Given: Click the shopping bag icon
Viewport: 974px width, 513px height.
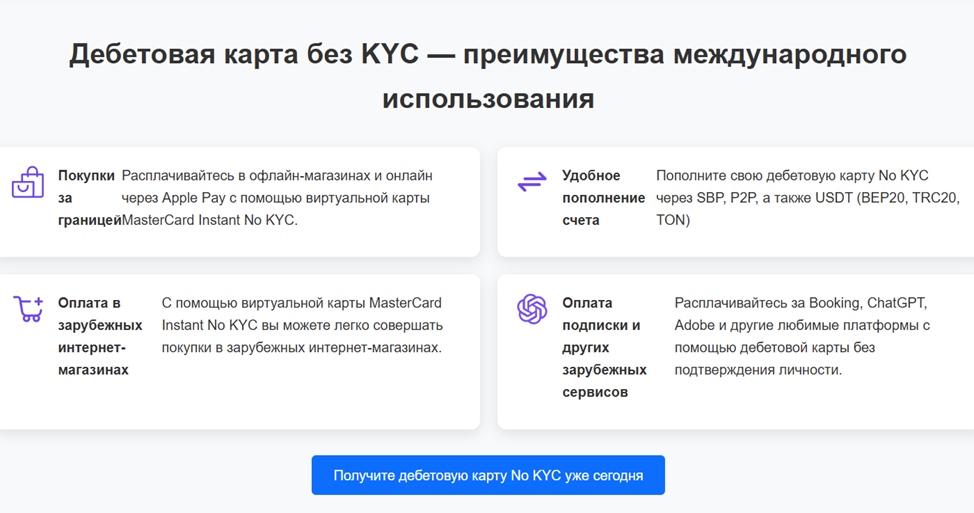Looking at the screenshot, I should click(x=28, y=182).
